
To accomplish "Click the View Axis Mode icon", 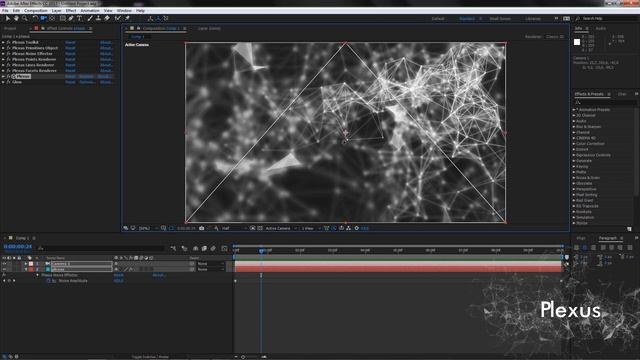I will click(x=166, y=18).
